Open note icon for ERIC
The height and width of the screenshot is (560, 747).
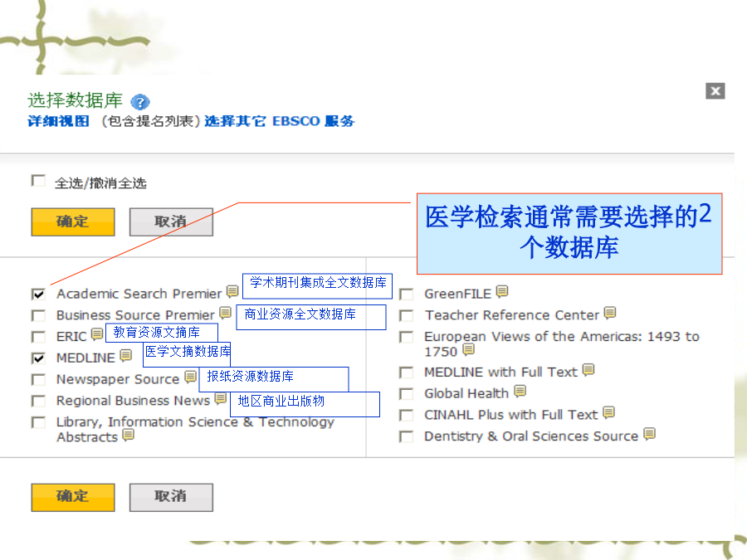click(x=97, y=334)
